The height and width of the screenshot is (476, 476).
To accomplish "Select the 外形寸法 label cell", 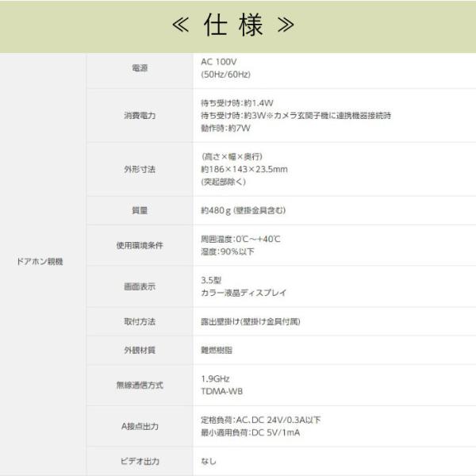I will 139,169.
